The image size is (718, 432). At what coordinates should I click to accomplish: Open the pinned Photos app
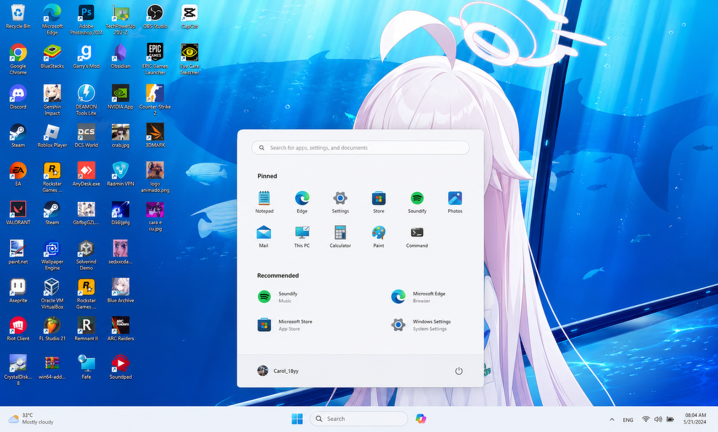tap(455, 202)
